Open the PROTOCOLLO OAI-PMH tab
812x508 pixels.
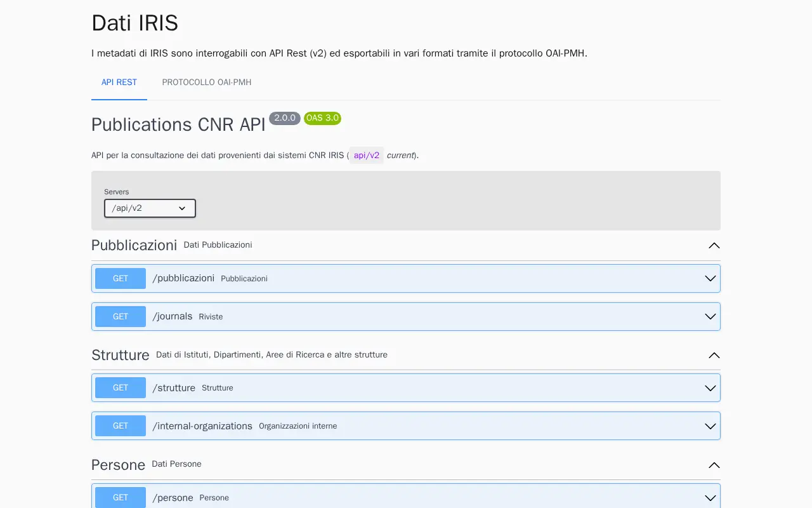pos(207,83)
